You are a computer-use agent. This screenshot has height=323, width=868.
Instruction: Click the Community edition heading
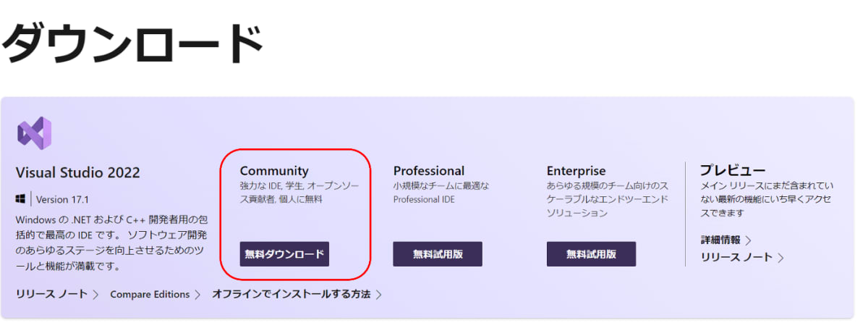click(x=274, y=171)
